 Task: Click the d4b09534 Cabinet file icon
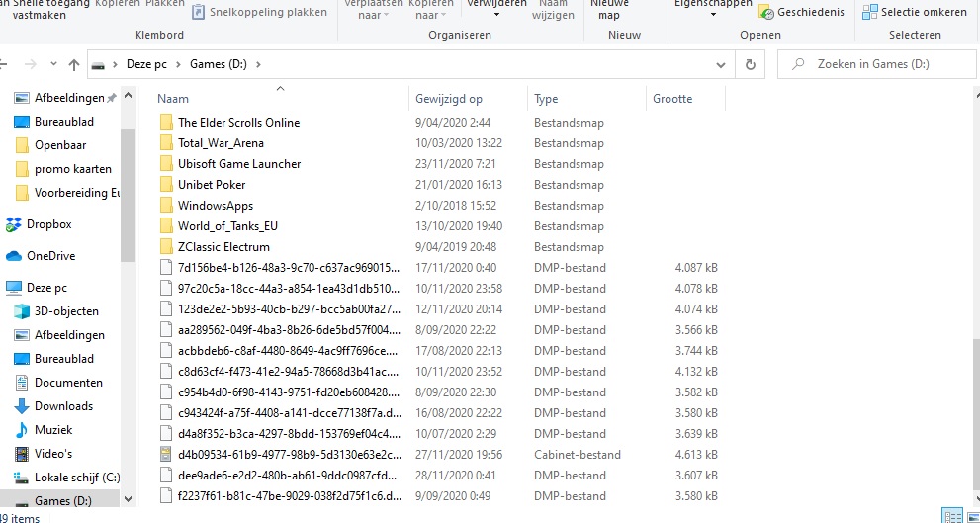pyautogui.click(x=165, y=454)
